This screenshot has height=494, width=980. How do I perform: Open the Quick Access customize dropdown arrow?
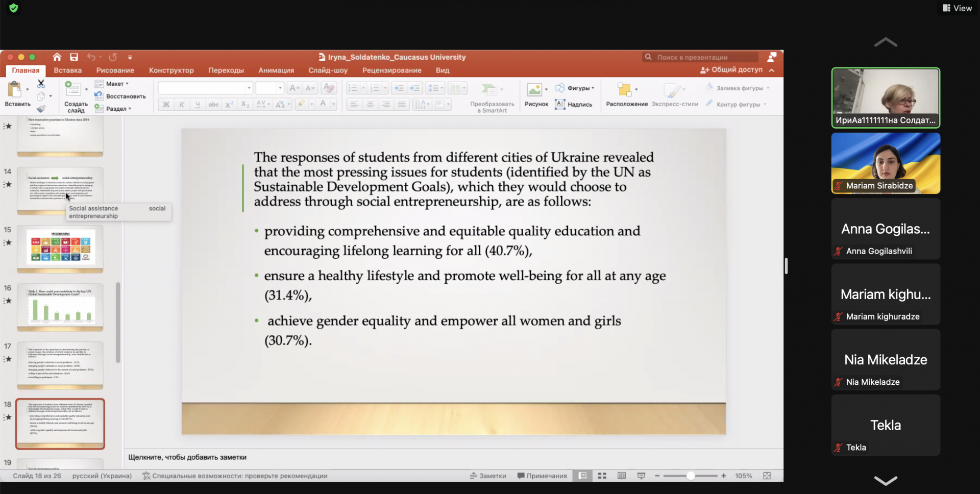130,57
